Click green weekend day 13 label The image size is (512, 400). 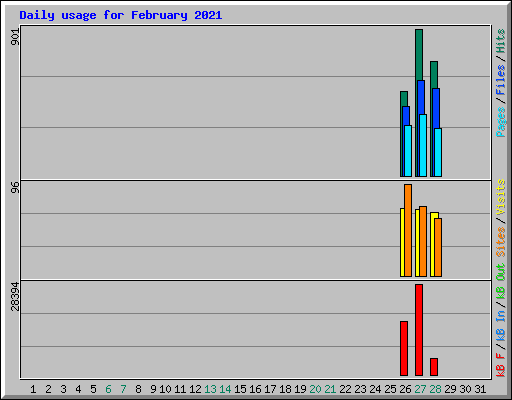[210, 389]
